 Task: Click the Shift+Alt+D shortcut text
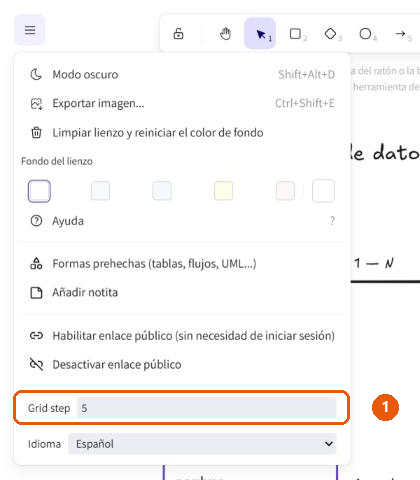(306, 74)
